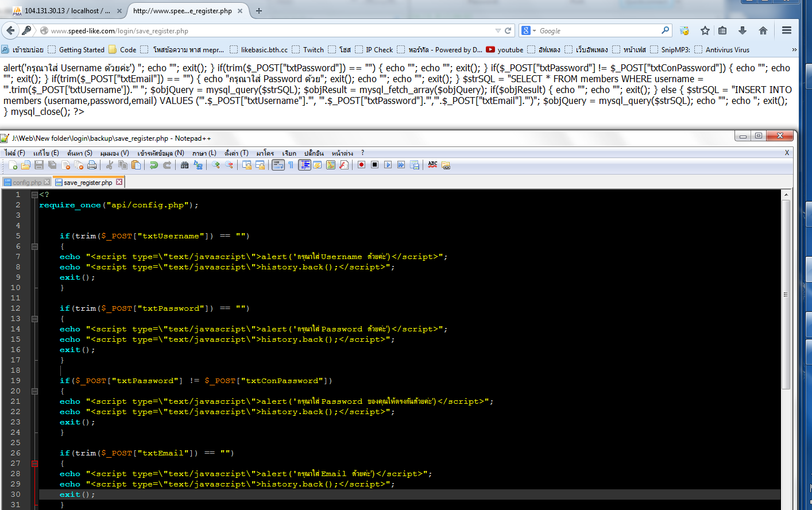Open the likebasic.bth.cc bookmark

pyautogui.click(x=259, y=50)
